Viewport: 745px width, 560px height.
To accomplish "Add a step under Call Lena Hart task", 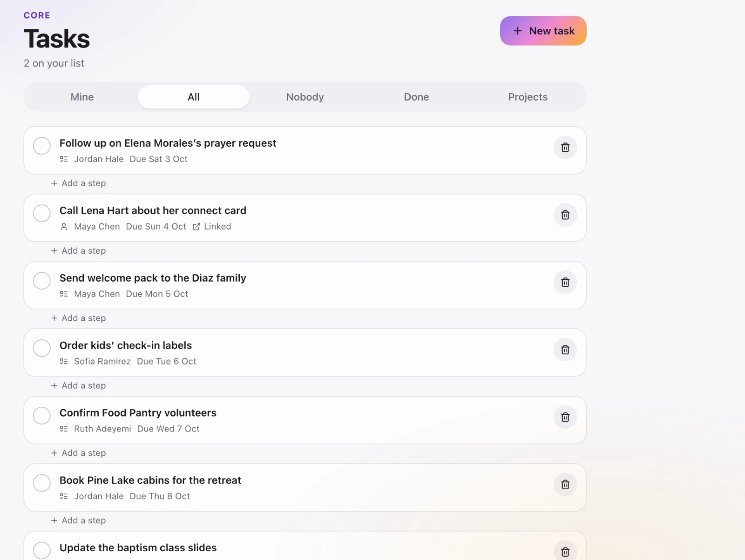I will click(x=78, y=251).
